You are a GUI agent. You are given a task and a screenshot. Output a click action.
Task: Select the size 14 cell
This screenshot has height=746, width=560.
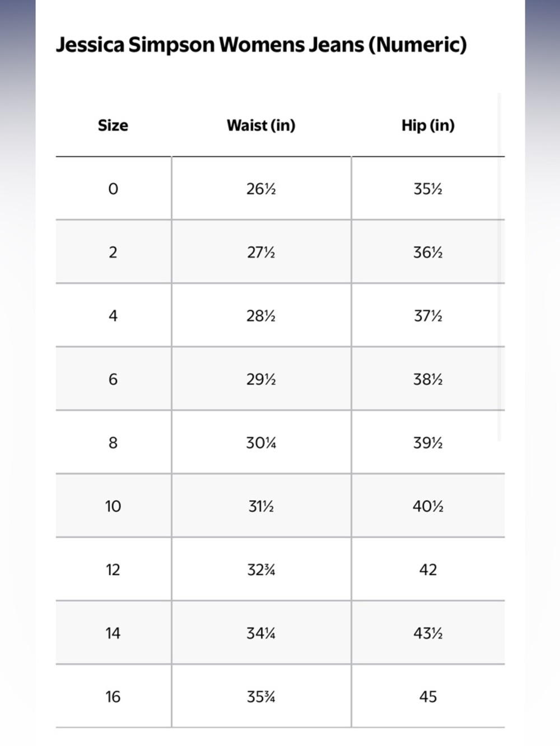click(x=113, y=633)
